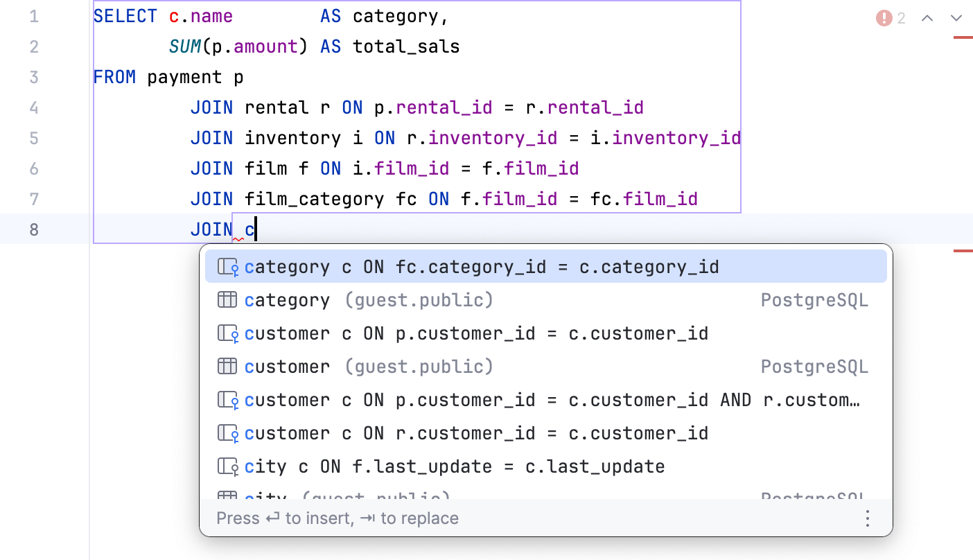Choose customer c ON r.customer_id suggestion

[x=475, y=434]
